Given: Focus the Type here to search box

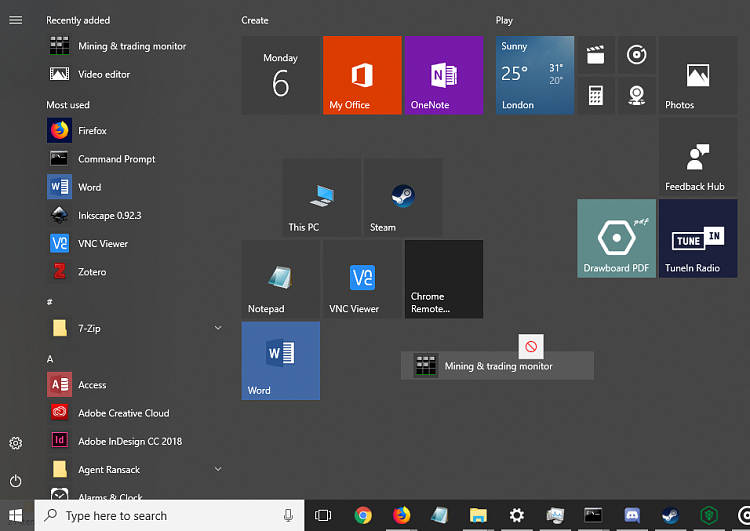Looking at the screenshot, I should (169, 515).
